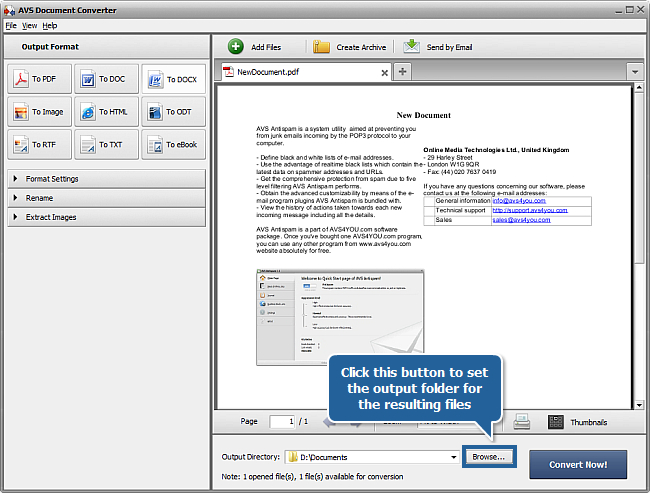This screenshot has width=650, height=493.
Task: Open the Help menu
Action: (x=50, y=26)
